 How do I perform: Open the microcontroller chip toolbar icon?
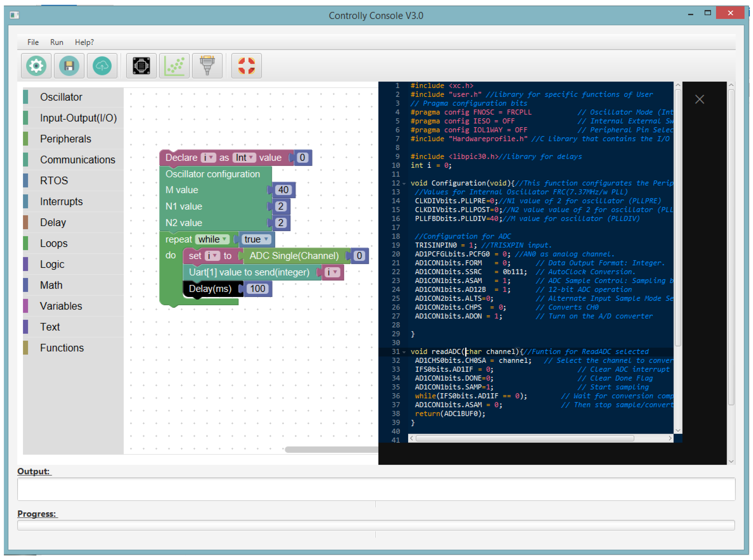[x=141, y=66]
